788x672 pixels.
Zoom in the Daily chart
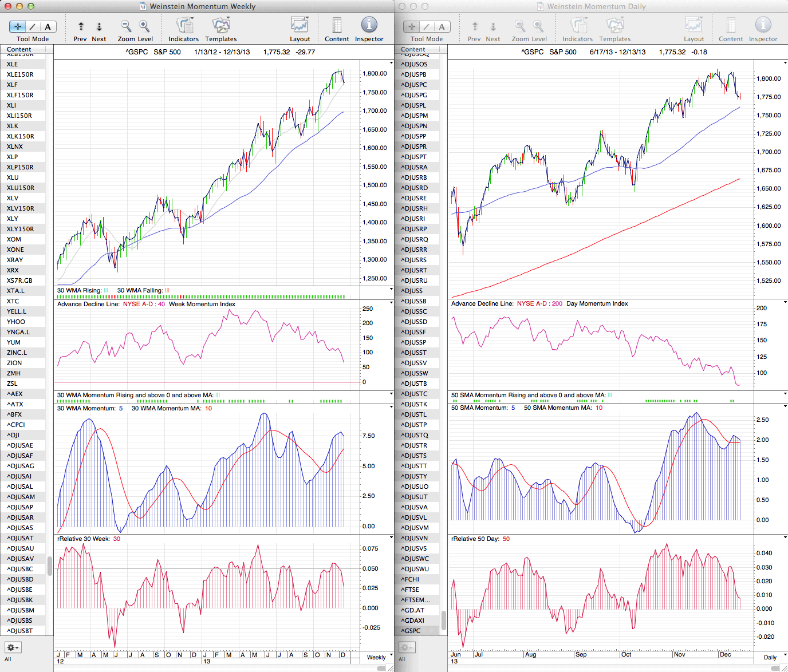tap(538, 26)
